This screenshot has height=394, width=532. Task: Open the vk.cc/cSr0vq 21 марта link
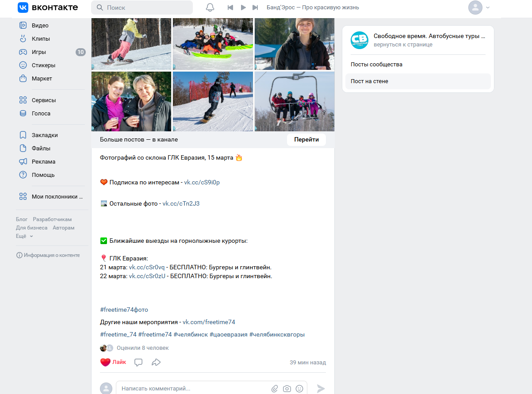(147, 267)
